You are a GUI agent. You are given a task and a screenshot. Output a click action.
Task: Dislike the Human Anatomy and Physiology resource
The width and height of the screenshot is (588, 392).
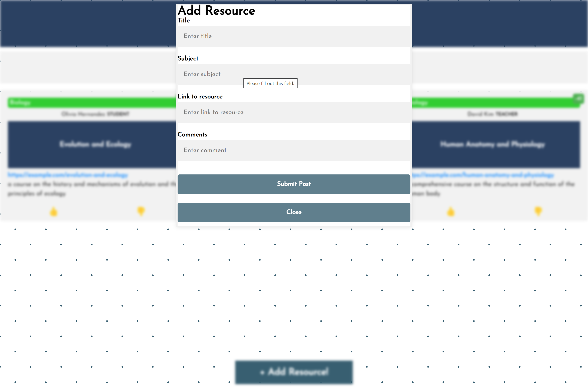pos(538,211)
